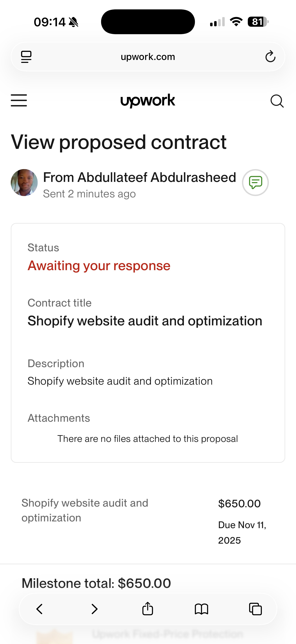Image resolution: width=296 pixels, height=644 pixels.
Task: Tap the upwork.com address bar
Action: click(x=148, y=57)
